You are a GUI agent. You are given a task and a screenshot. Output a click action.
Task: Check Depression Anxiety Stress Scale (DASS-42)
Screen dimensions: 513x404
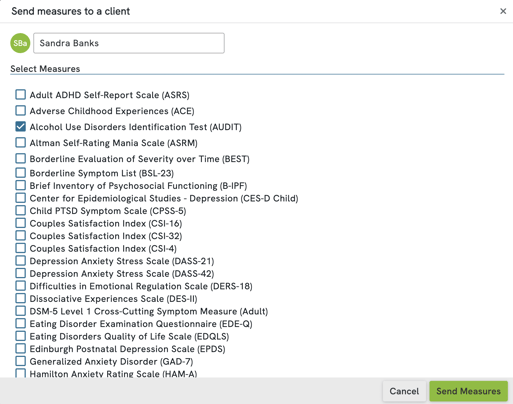(x=20, y=273)
